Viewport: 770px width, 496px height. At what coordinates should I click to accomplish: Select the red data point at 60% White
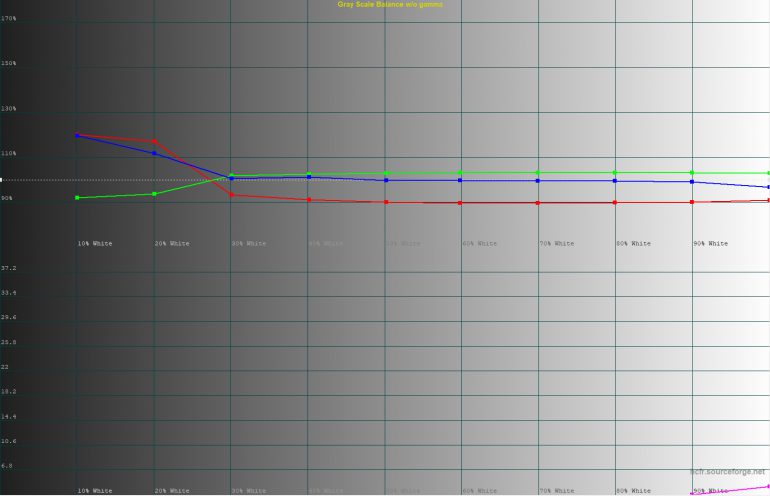click(460, 203)
